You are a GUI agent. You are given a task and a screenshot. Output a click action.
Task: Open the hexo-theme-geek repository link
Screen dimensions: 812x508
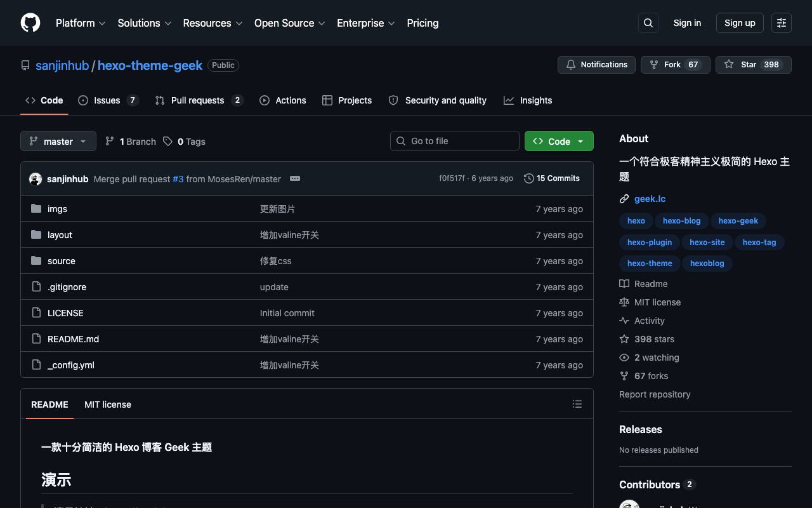[x=150, y=65]
